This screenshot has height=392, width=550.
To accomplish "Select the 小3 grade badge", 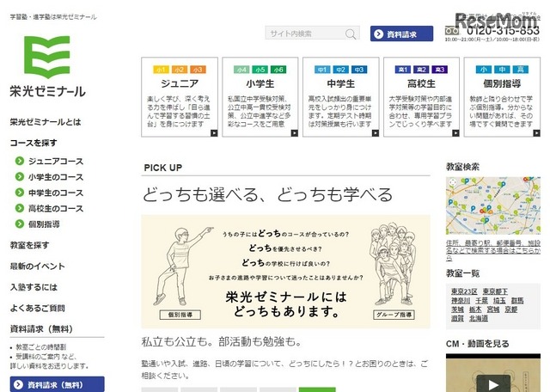I will (x=198, y=70).
